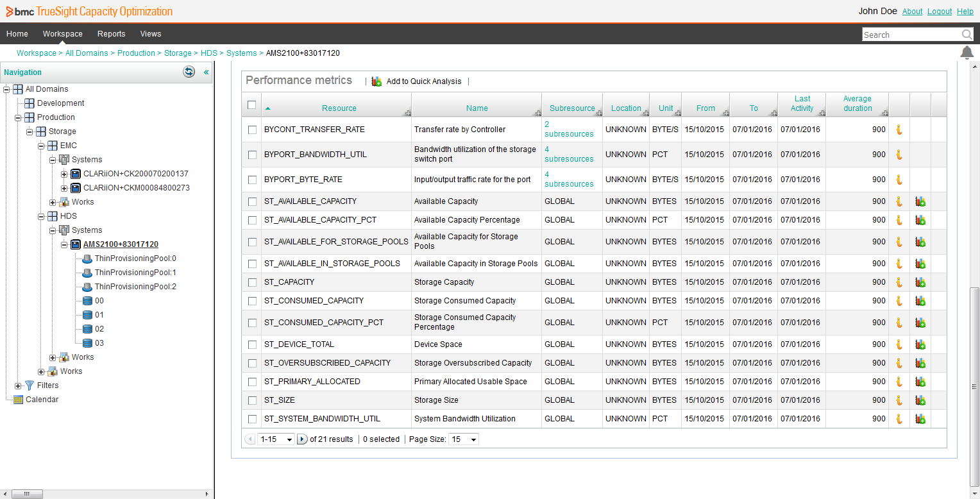Screen dimensions: 980x499
Task: Open the Workspace menu
Action: (x=63, y=34)
